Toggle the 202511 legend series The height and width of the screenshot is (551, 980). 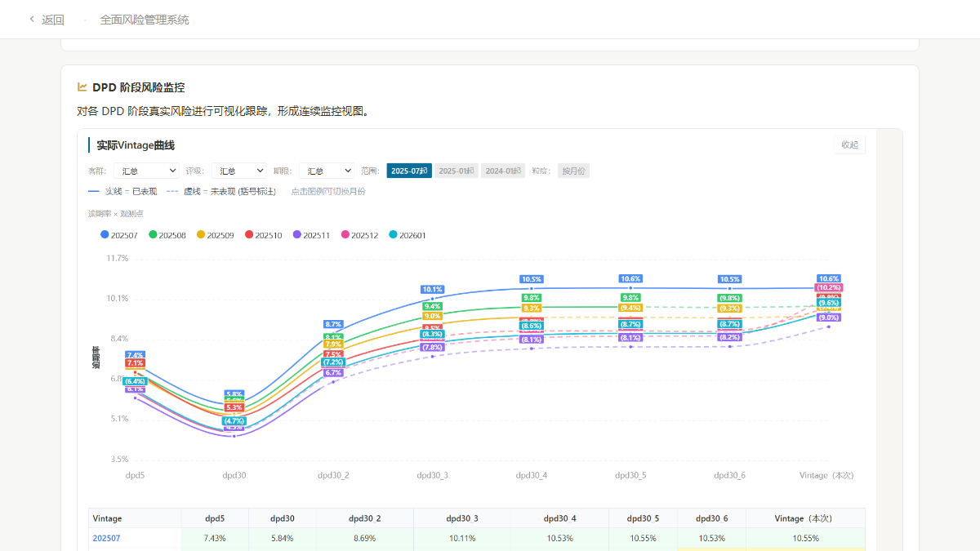click(312, 235)
